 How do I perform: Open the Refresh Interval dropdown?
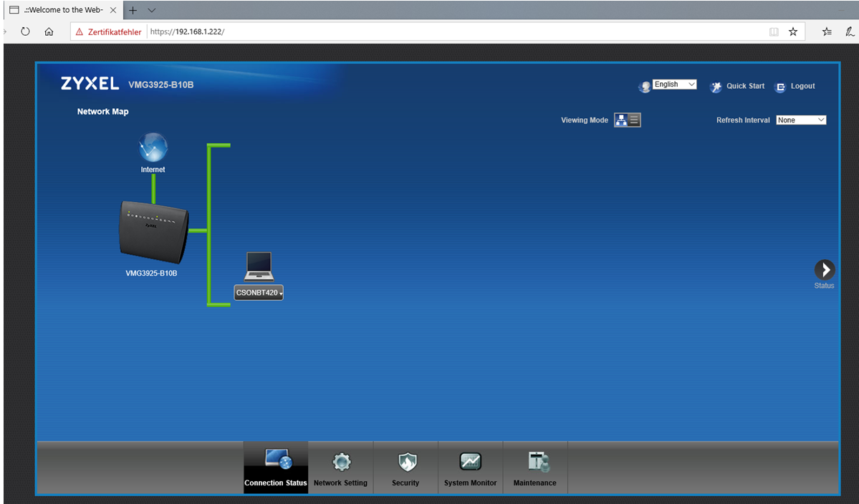(x=801, y=120)
